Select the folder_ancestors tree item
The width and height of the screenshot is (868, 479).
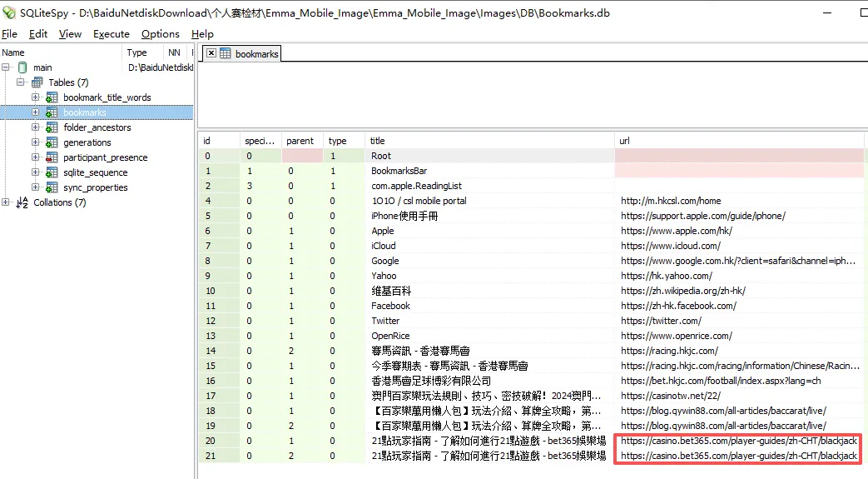click(97, 127)
